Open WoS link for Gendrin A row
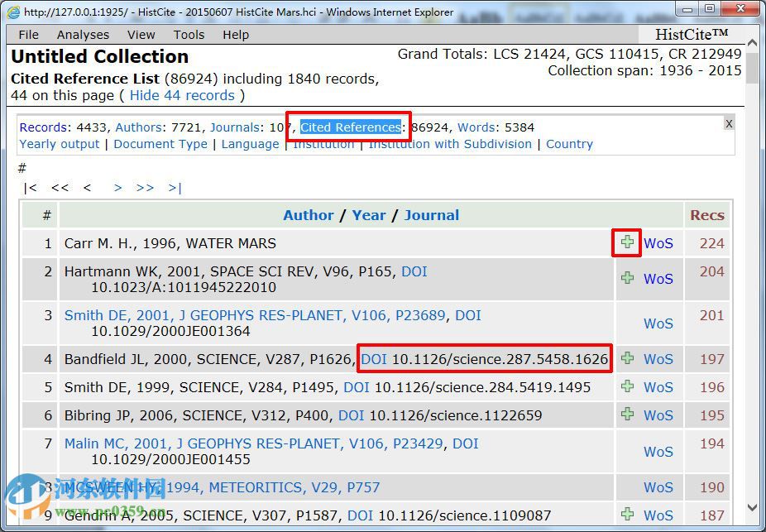The height and width of the screenshot is (532, 766). pyautogui.click(x=658, y=516)
